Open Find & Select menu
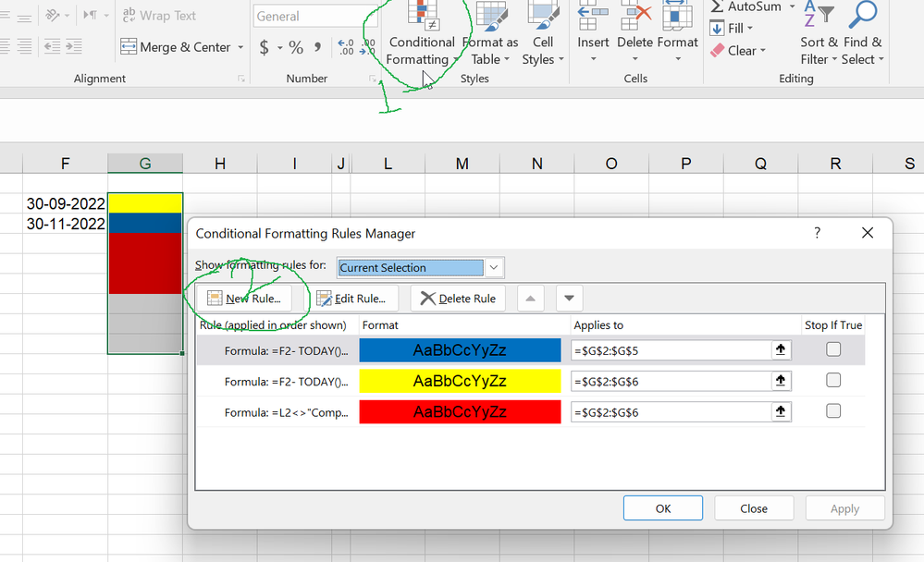Viewport: 924px width, 562px height. [863, 34]
